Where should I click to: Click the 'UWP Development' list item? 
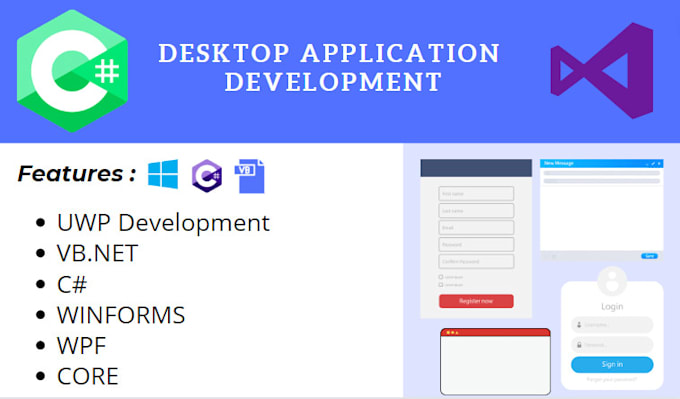click(x=163, y=222)
